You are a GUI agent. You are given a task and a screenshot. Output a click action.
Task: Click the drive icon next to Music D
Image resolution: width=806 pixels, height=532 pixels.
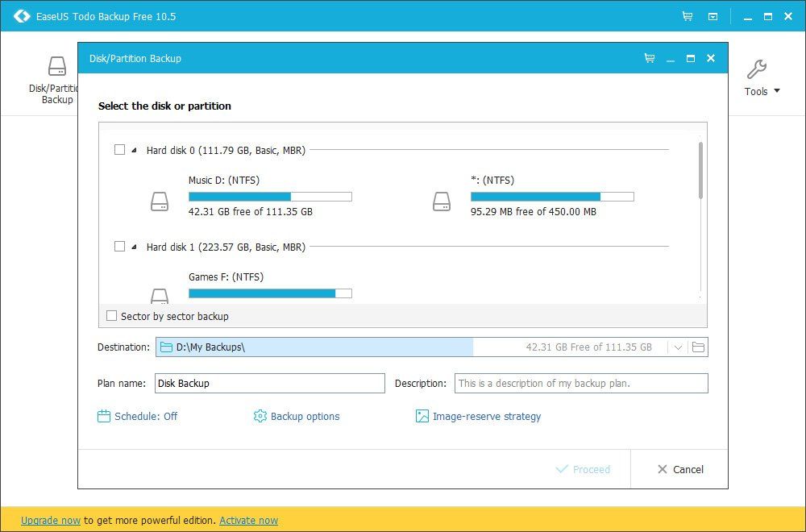pyautogui.click(x=159, y=201)
